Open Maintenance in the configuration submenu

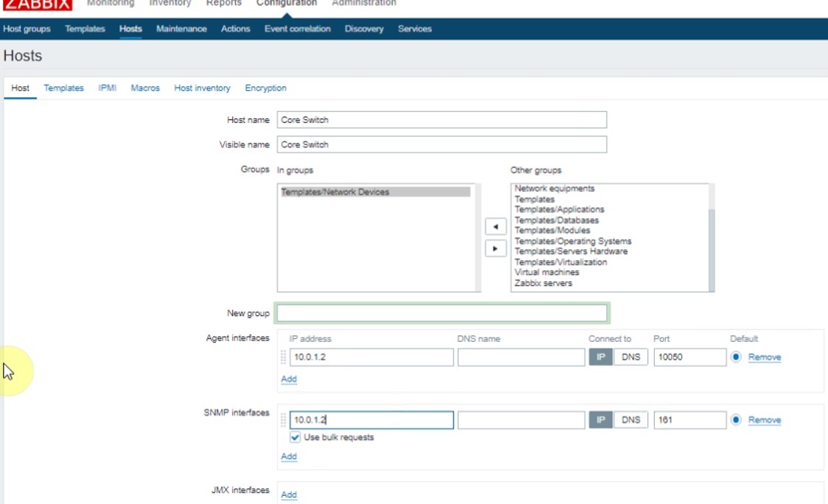[x=181, y=29]
